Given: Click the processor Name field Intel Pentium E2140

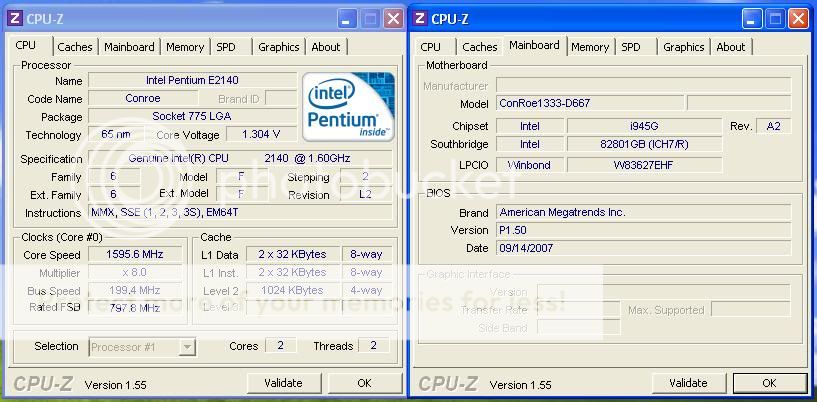Looking at the screenshot, I should click(x=192, y=81).
